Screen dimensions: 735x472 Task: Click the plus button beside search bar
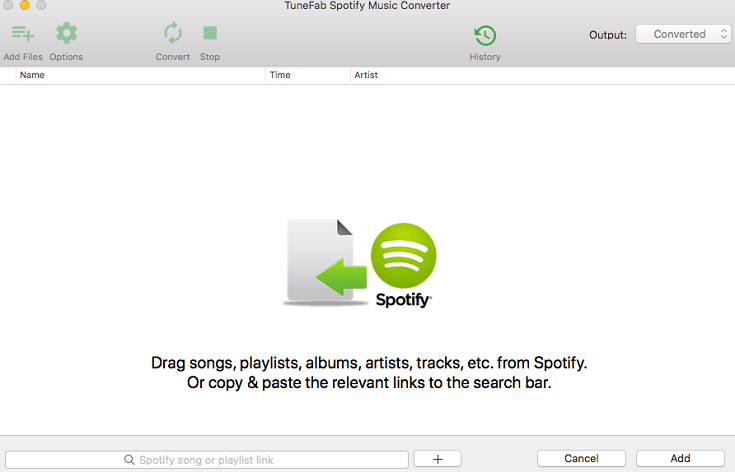point(437,459)
